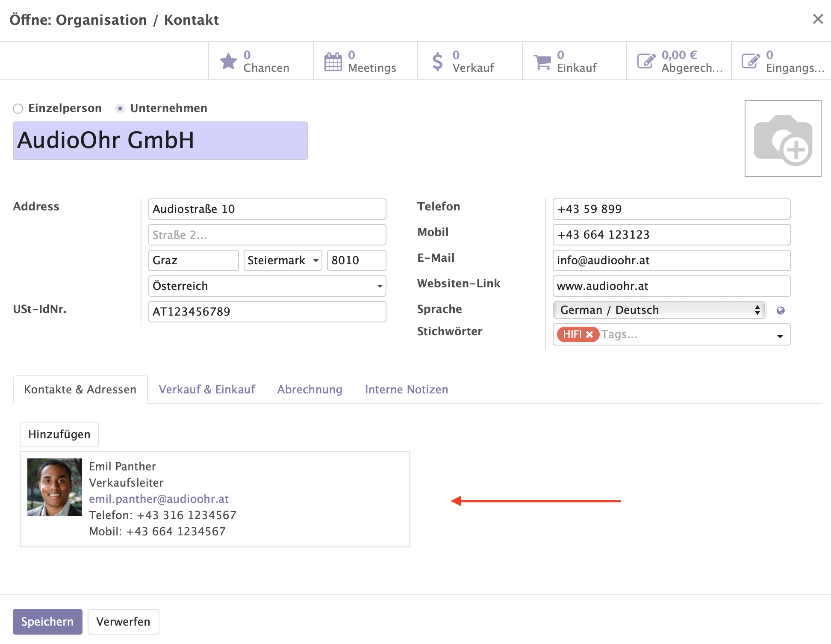Switch to the Verkauf & Einkauf tab

pos(207,390)
